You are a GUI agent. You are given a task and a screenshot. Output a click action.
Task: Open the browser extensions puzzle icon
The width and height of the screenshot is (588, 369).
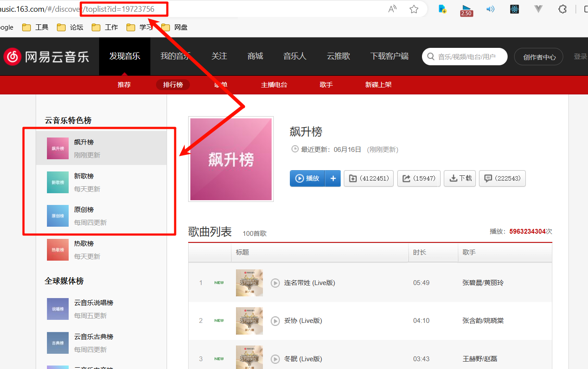(562, 9)
